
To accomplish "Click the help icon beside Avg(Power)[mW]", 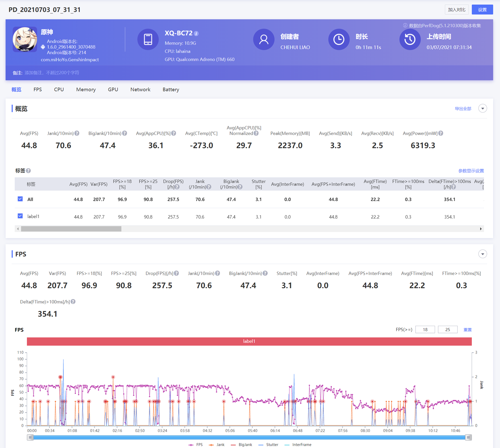I will pos(441,133).
